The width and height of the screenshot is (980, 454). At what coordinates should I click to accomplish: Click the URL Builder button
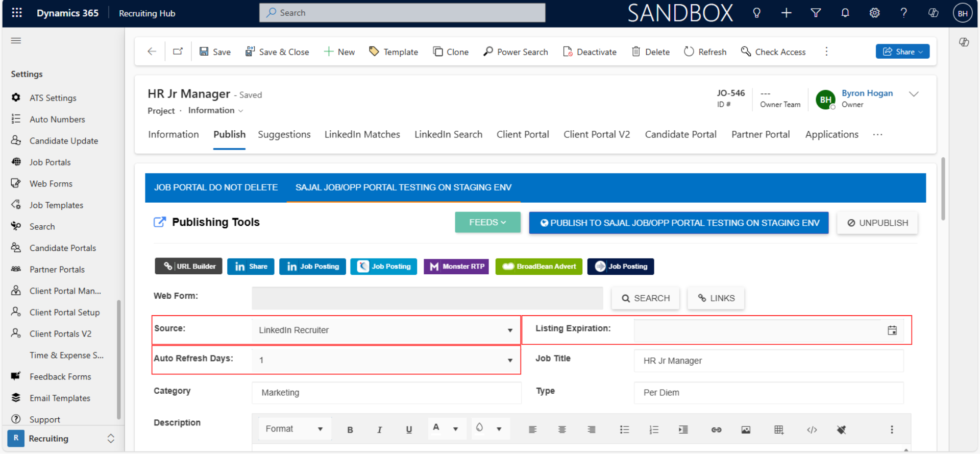pos(188,266)
